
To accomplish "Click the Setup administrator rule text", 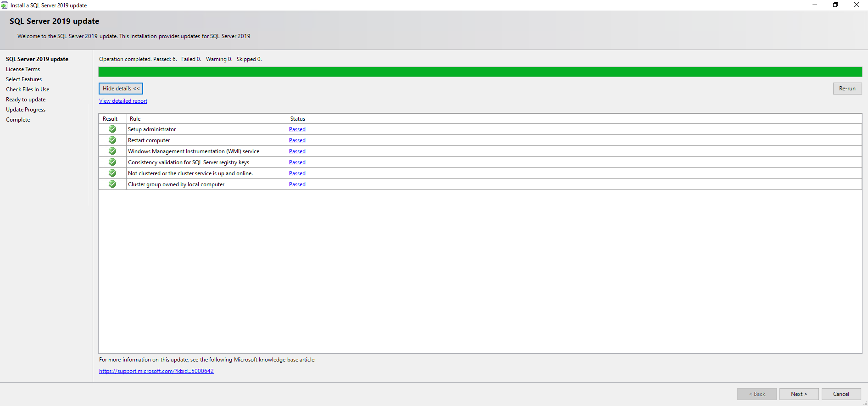I will (x=152, y=129).
